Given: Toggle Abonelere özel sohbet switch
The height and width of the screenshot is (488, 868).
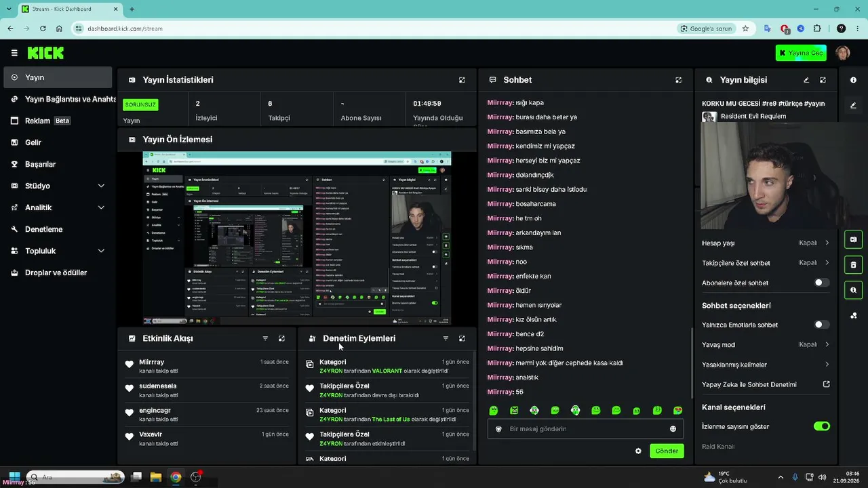Looking at the screenshot, I should (x=821, y=283).
